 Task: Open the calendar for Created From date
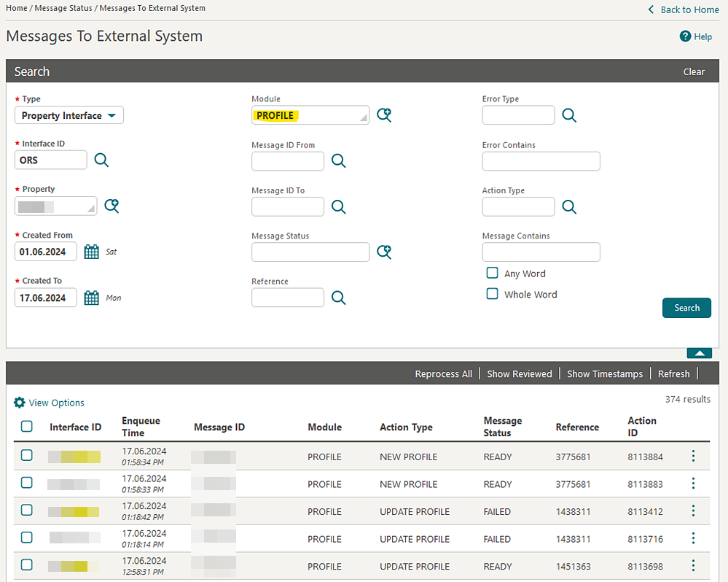point(90,251)
